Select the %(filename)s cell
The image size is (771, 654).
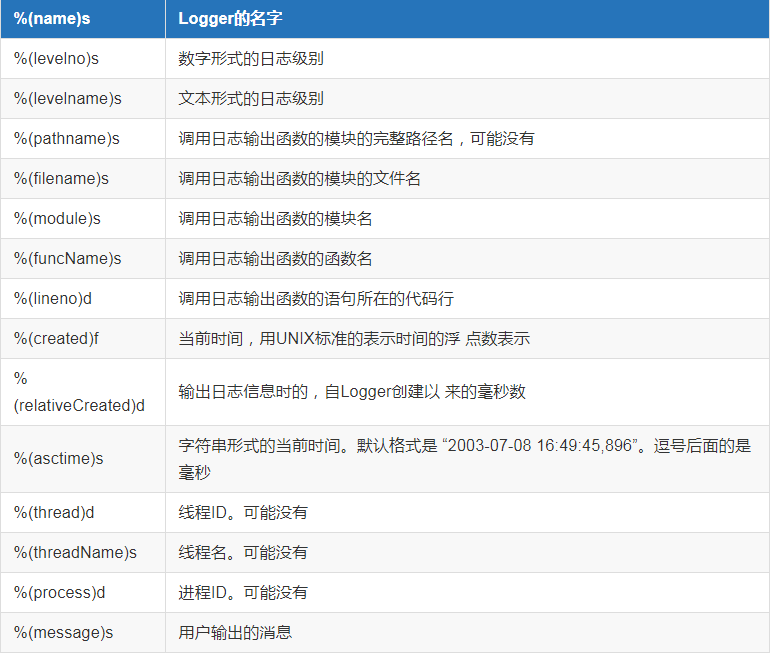(x=83, y=178)
